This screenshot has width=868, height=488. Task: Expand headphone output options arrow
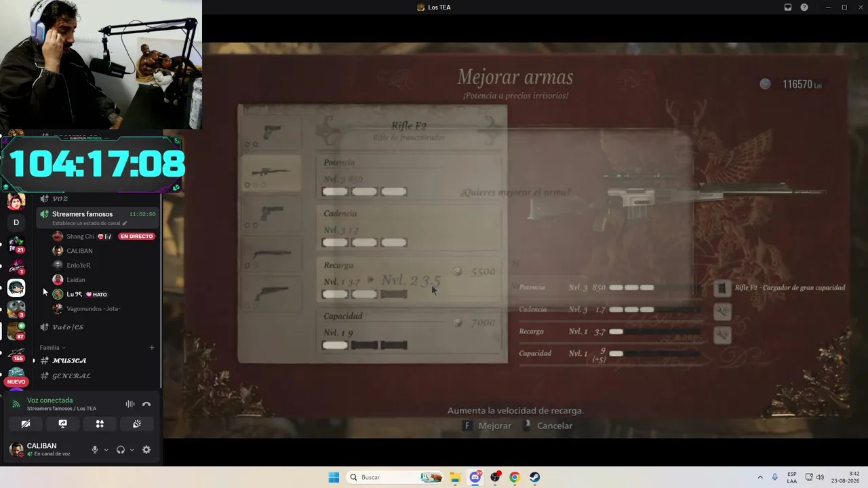pyautogui.click(x=132, y=449)
